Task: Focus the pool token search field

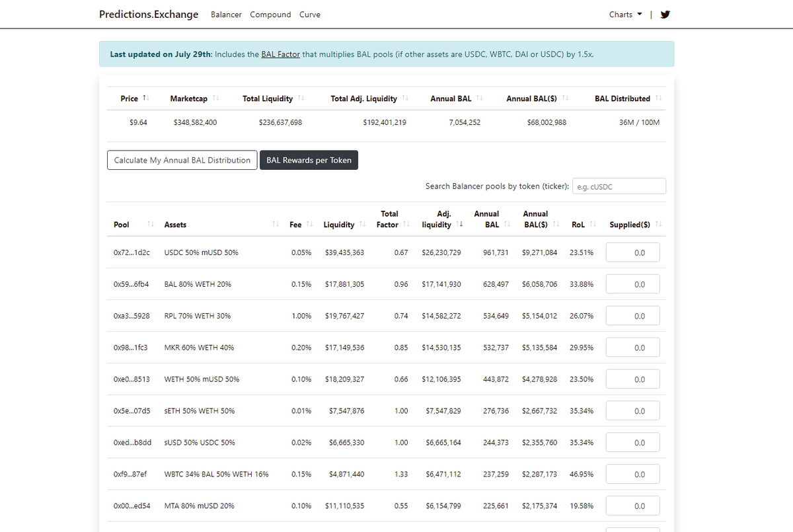Action: (619, 186)
